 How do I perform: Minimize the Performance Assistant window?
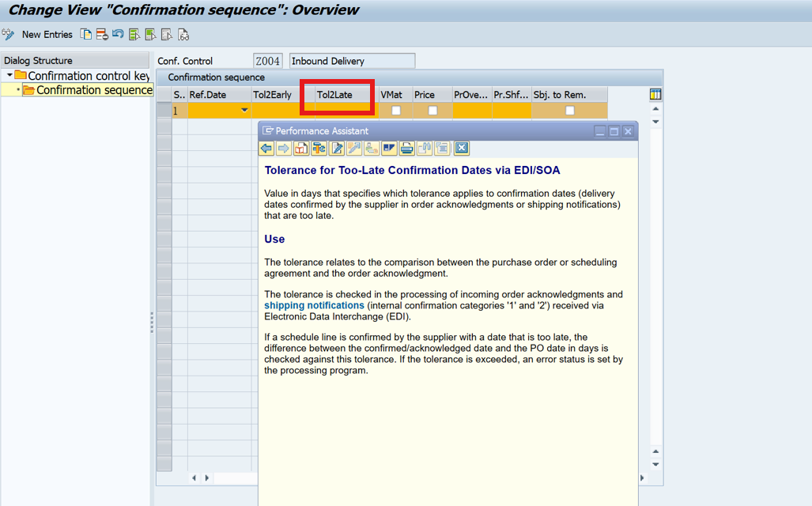click(599, 131)
